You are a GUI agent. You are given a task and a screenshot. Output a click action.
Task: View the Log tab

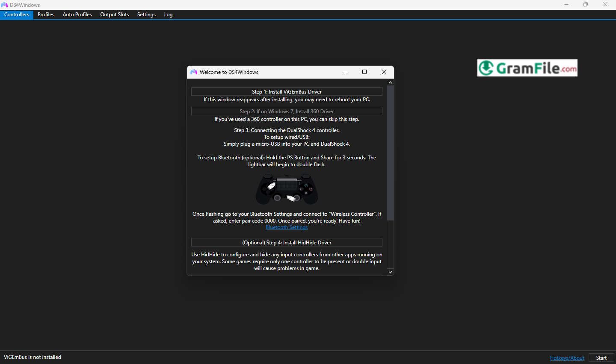pyautogui.click(x=168, y=15)
